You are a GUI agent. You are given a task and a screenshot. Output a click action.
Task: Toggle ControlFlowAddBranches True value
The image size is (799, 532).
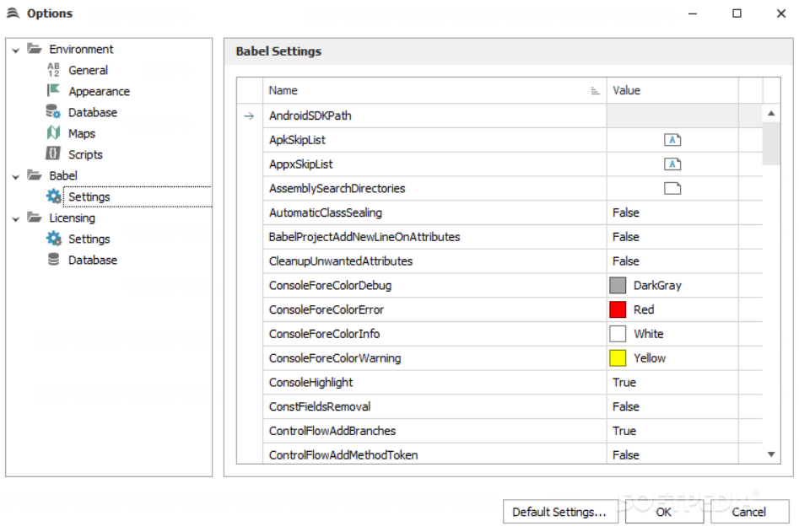tap(672, 431)
